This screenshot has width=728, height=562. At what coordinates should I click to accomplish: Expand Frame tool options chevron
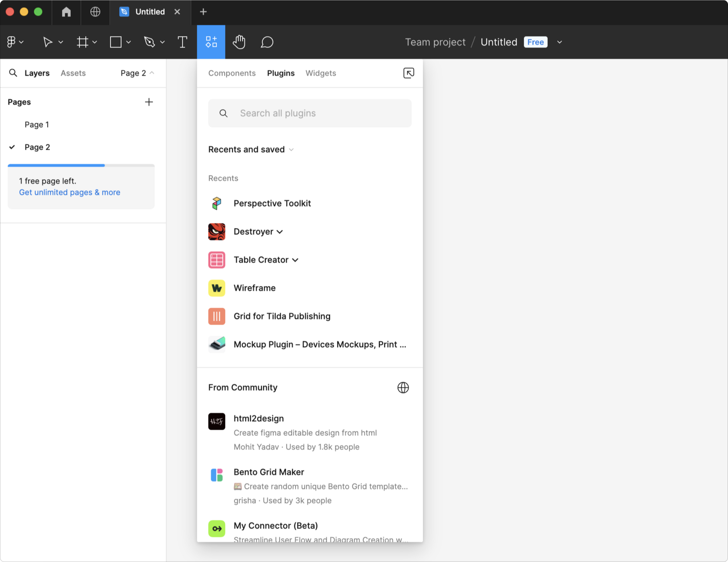94,42
